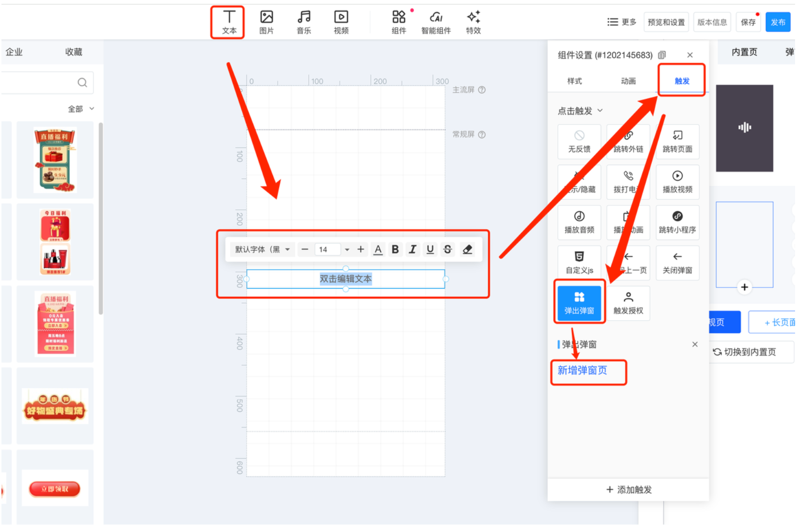Select the 播放视频 trigger action
The image size is (812, 525).
677,182
